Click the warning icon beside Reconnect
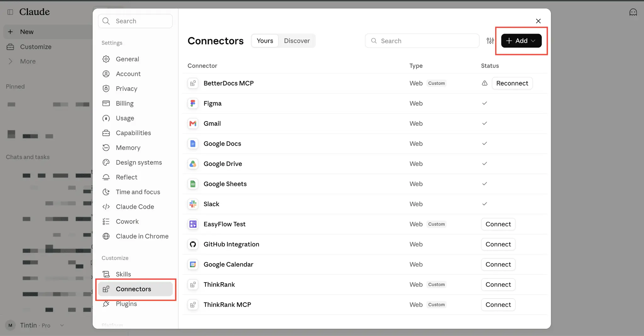 [x=485, y=83]
